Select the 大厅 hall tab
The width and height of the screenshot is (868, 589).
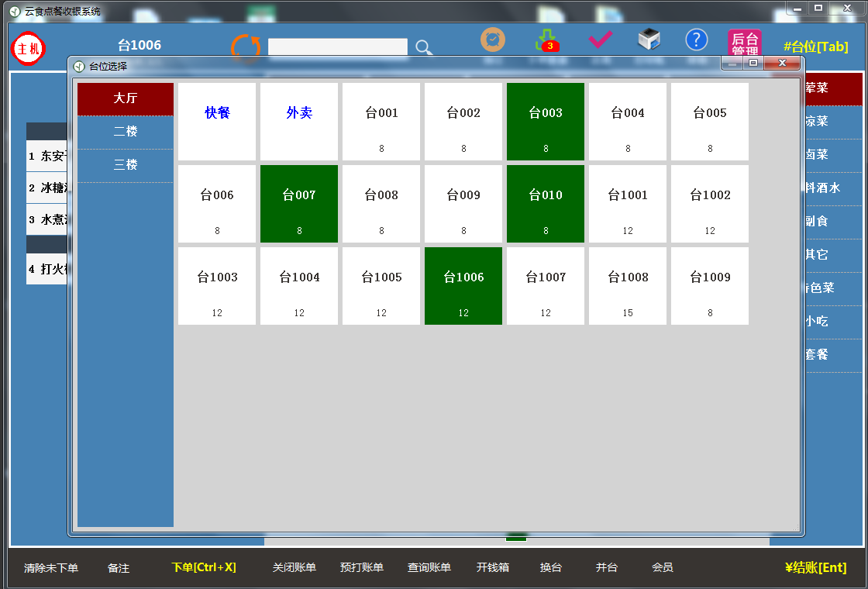click(x=126, y=98)
